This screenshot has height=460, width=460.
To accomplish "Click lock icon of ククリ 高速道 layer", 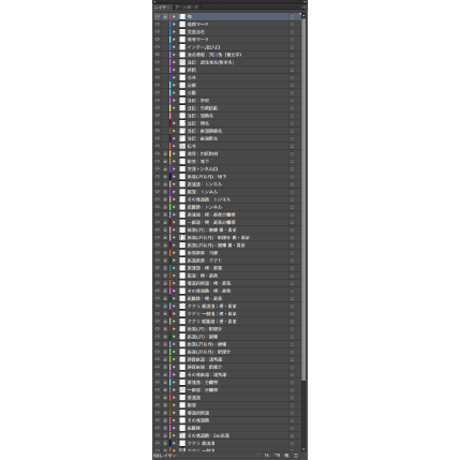I will [x=165, y=443].
